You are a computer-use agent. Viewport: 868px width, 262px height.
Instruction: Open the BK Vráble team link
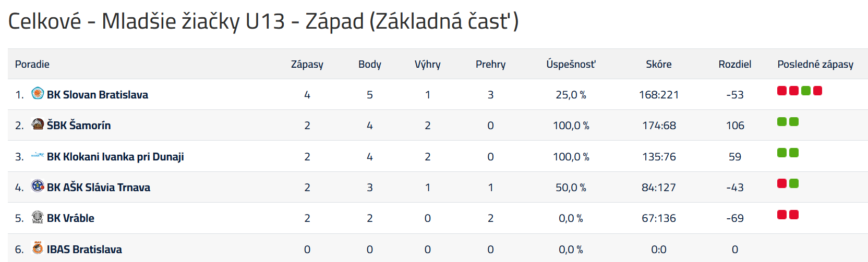(x=70, y=218)
